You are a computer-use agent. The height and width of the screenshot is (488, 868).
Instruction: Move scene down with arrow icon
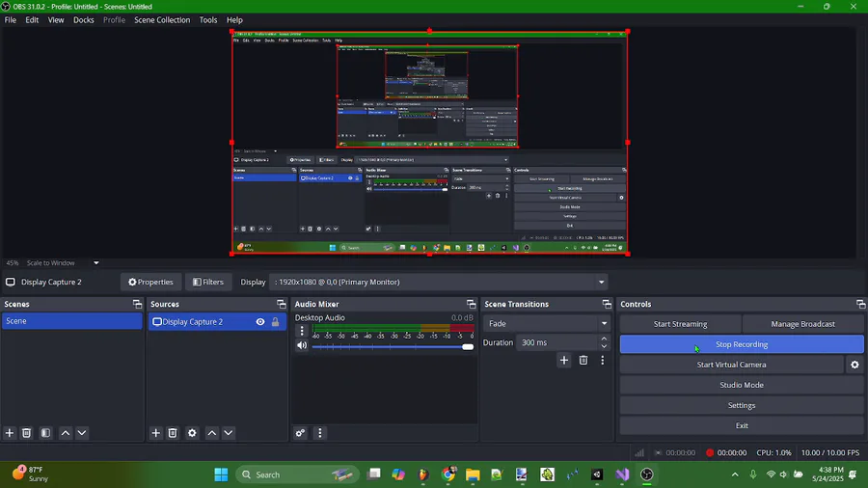pyautogui.click(x=82, y=433)
